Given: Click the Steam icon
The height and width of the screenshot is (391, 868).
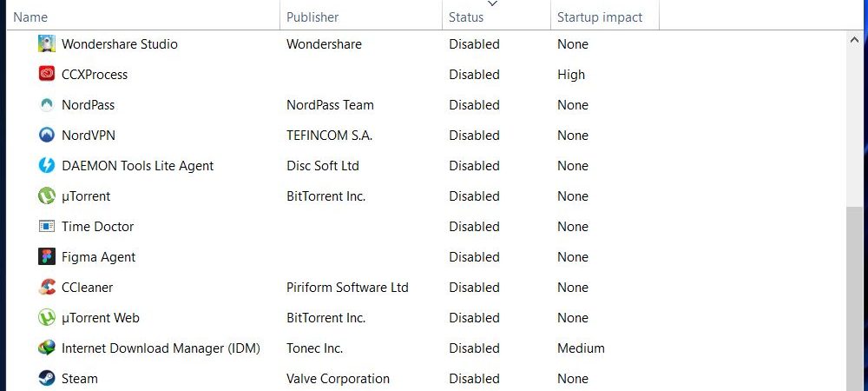Looking at the screenshot, I should pos(47,379).
